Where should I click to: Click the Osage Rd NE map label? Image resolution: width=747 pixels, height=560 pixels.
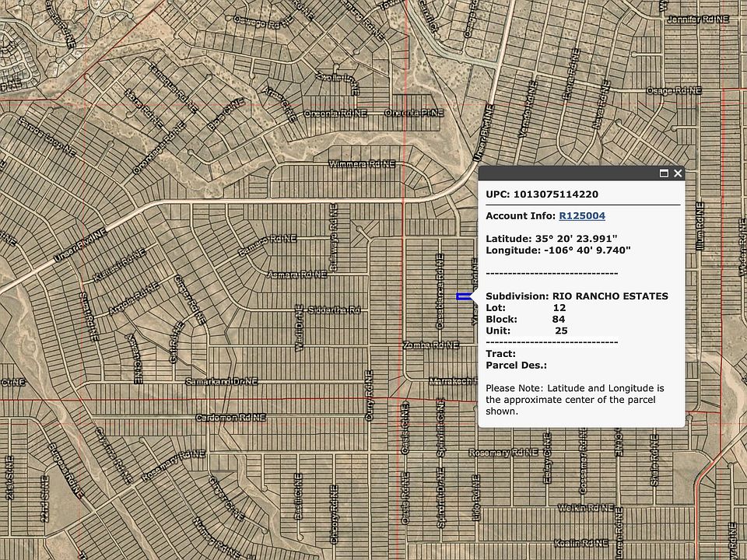[x=674, y=90]
